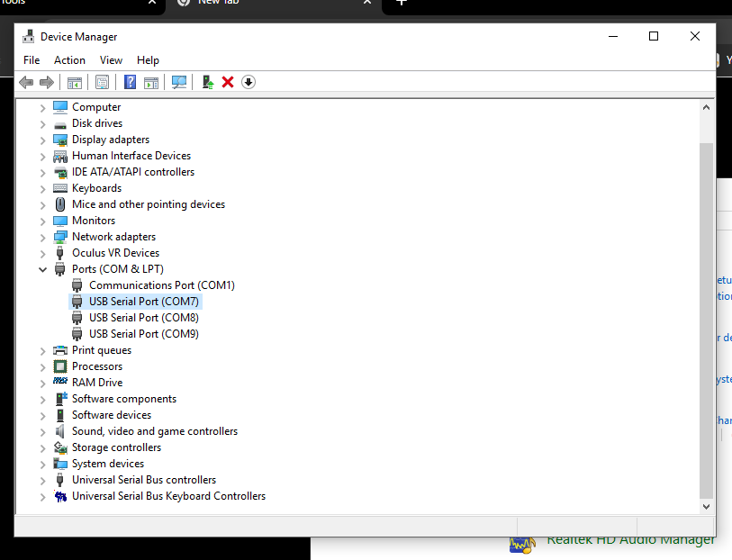This screenshot has width=732, height=560.
Task: Expand the Disk drives category
Action: [x=42, y=124]
